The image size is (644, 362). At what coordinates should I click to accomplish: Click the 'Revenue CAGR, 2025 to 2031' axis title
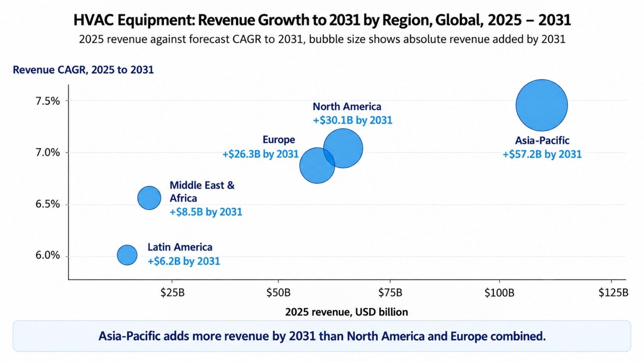83,70
